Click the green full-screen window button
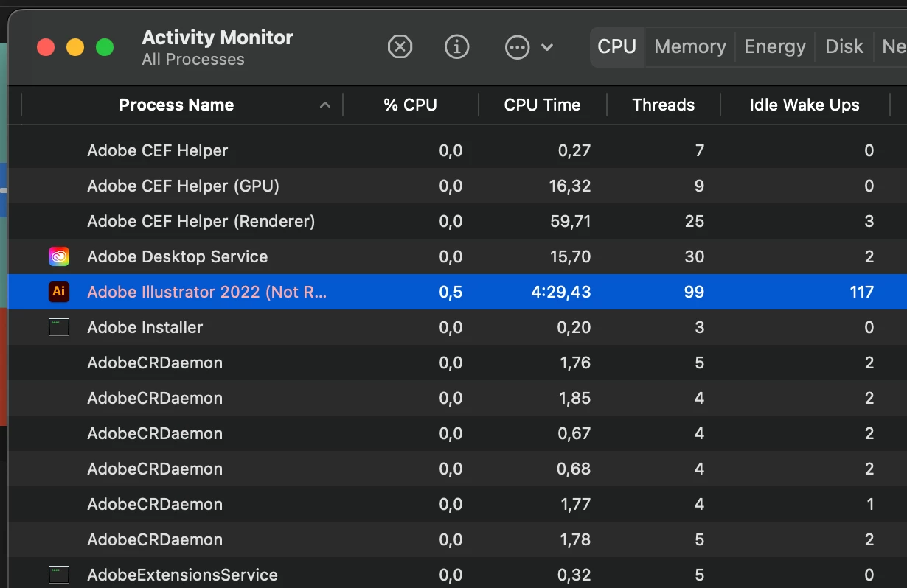The width and height of the screenshot is (907, 588). point(105,47)
